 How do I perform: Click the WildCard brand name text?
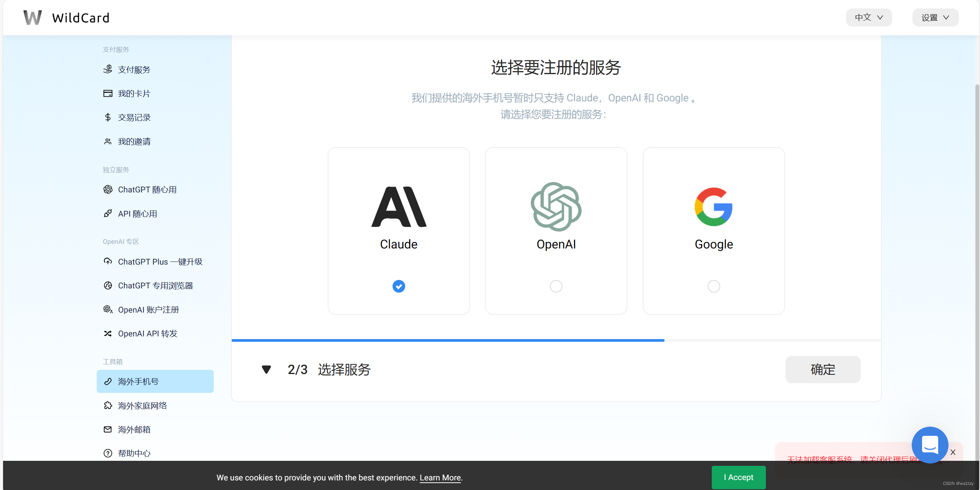(81, 18)
